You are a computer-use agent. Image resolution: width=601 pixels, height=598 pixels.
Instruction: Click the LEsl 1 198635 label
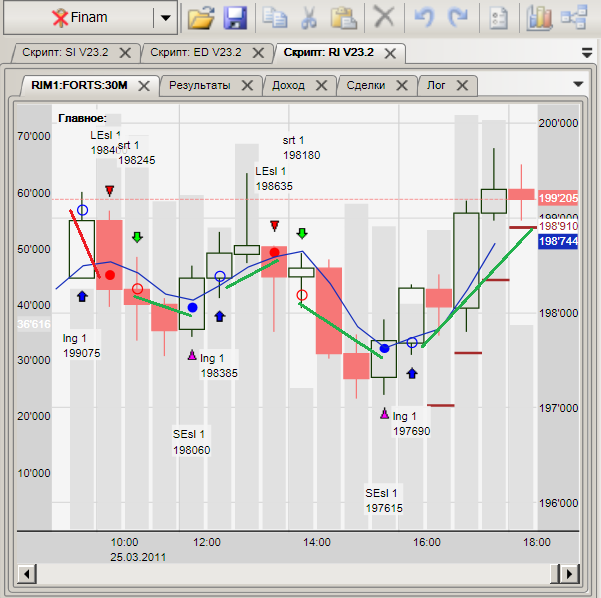[x=274, y=179]
